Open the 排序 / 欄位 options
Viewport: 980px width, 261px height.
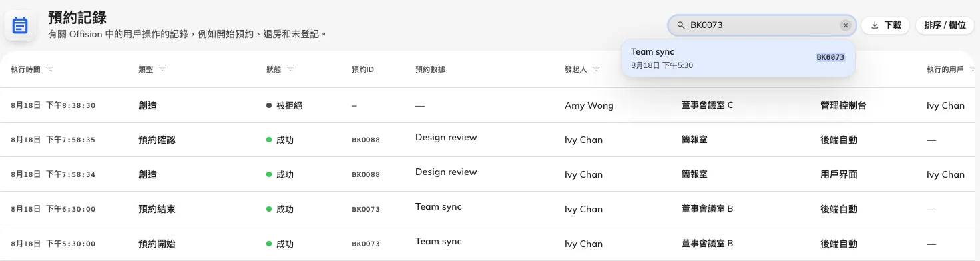[945, 25]
